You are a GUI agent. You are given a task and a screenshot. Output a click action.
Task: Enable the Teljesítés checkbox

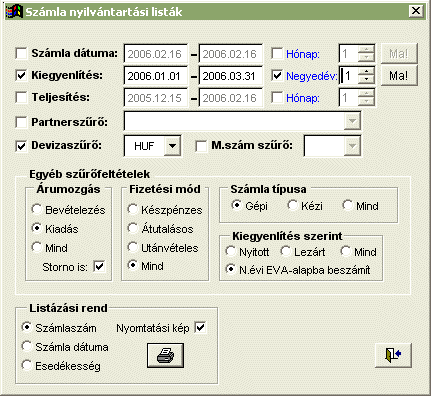21,97
